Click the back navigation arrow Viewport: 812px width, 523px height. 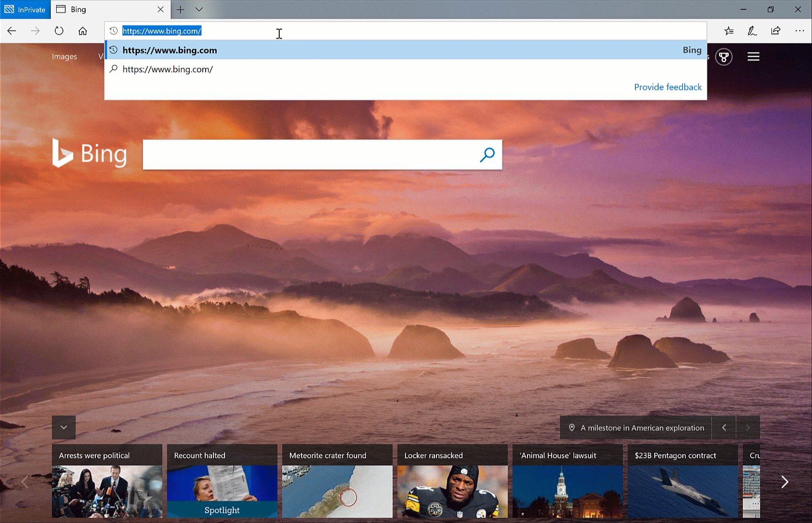coord(12,31)
